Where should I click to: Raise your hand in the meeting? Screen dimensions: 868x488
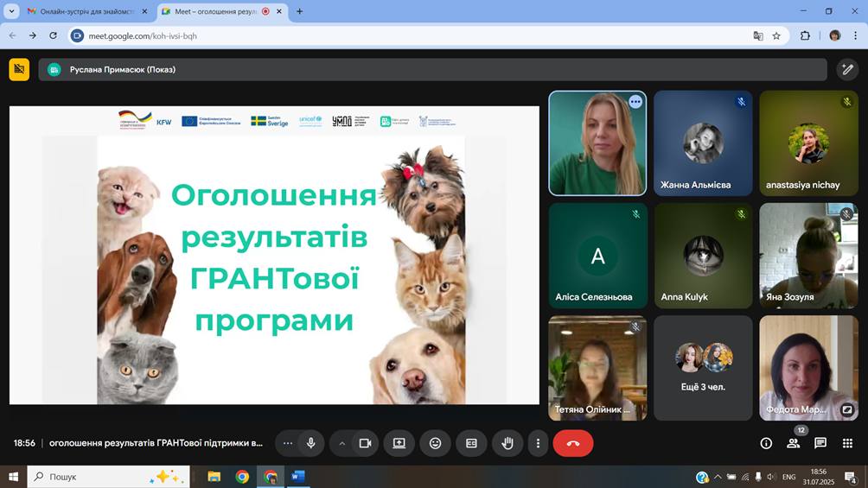coord(507,443)
